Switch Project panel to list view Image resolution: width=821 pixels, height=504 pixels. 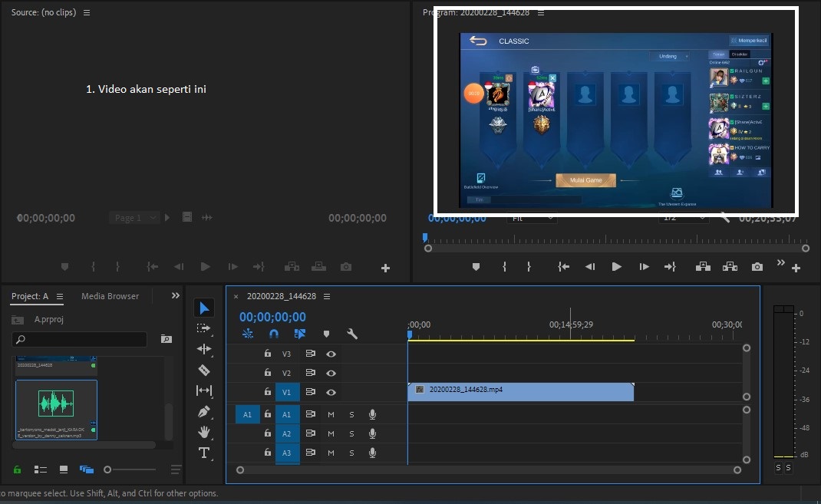point(41,469)
